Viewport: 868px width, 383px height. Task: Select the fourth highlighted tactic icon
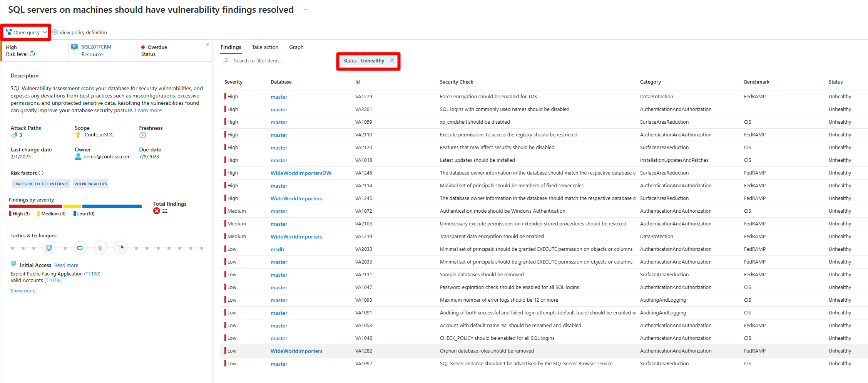(x=121, y=248)
